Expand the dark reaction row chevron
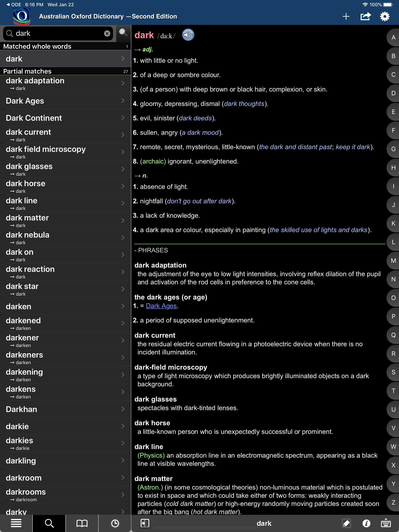The image size is (399, 532). tap(123, 272)
